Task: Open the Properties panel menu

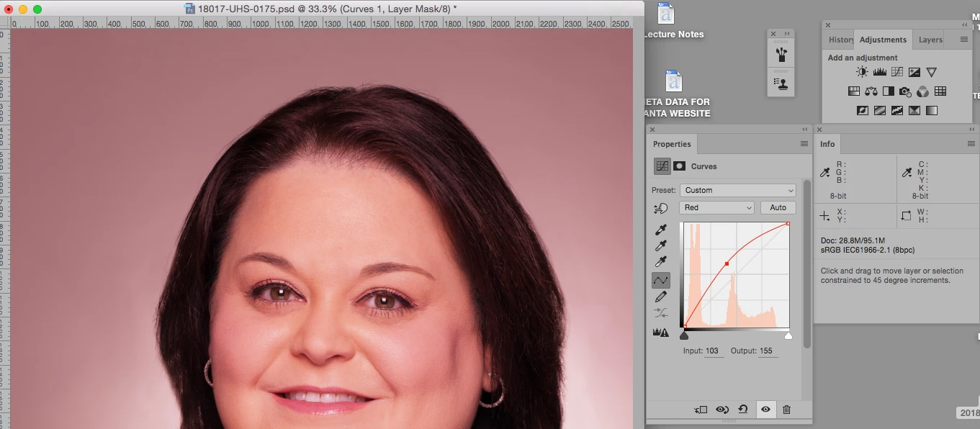Action: click(x=804, y=144)
